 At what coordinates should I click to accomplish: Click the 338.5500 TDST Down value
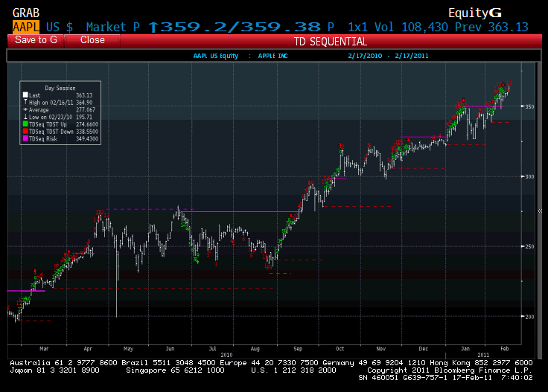click(x=87, y=132)
